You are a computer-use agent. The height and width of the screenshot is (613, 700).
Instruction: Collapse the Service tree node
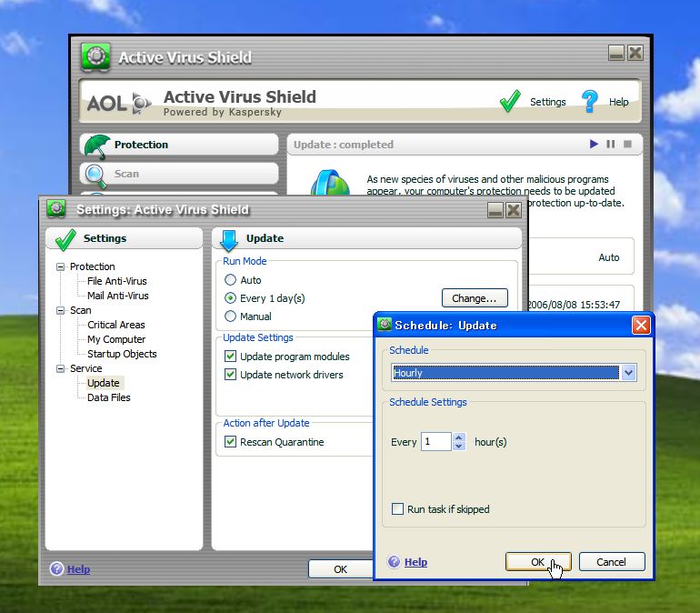coord(60,368)
